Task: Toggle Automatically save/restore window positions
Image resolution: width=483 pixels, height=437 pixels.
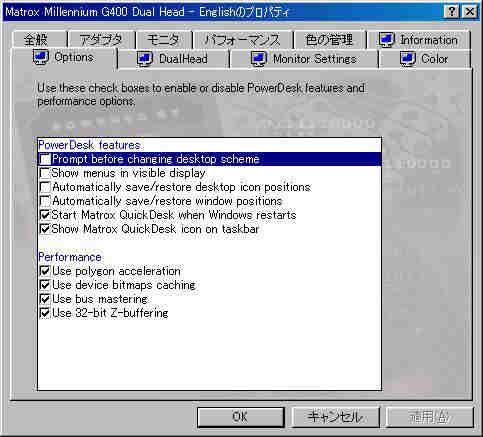Action: (45, 201)
